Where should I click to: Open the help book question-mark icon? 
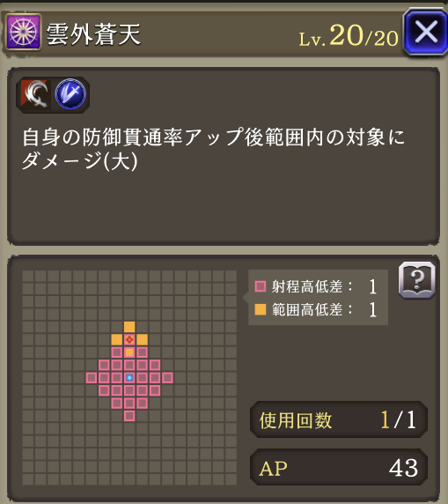tap(417, 280)
